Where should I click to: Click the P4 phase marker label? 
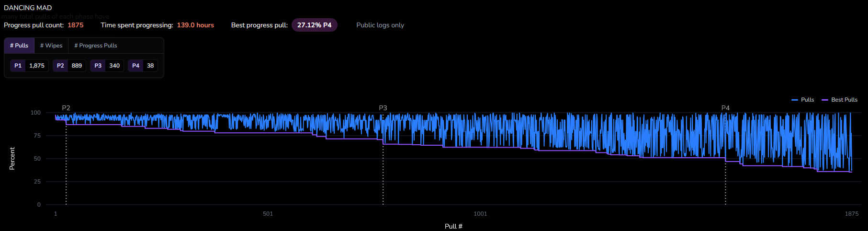(x=725, y=108)
